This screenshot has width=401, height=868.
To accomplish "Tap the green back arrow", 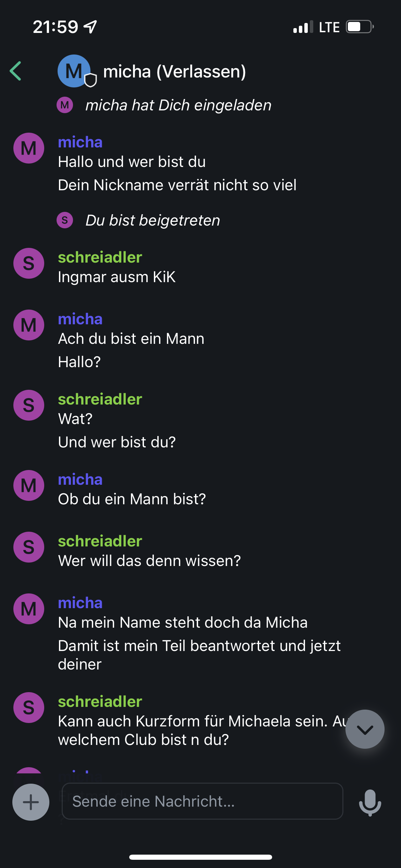I will pos(16,71).
